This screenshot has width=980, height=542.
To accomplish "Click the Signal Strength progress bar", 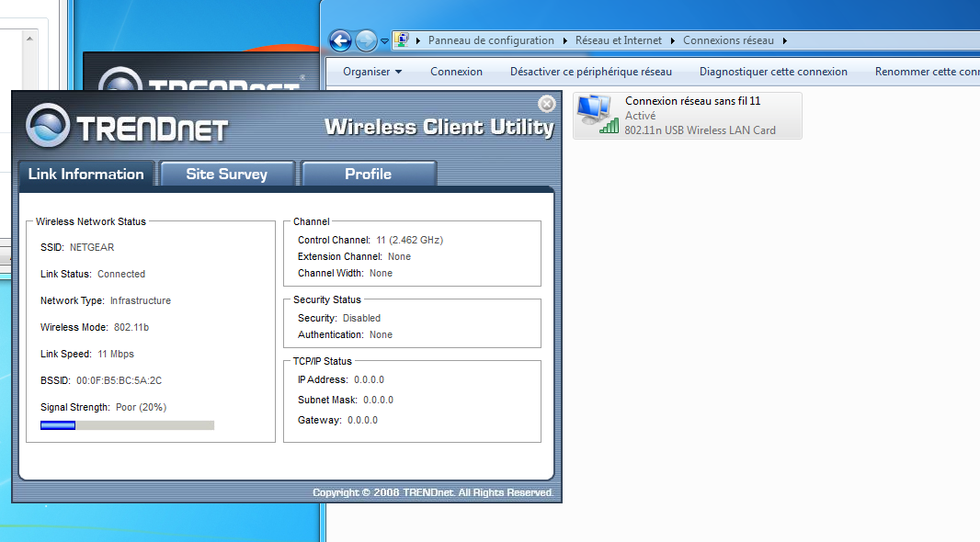I will (128, 425).
